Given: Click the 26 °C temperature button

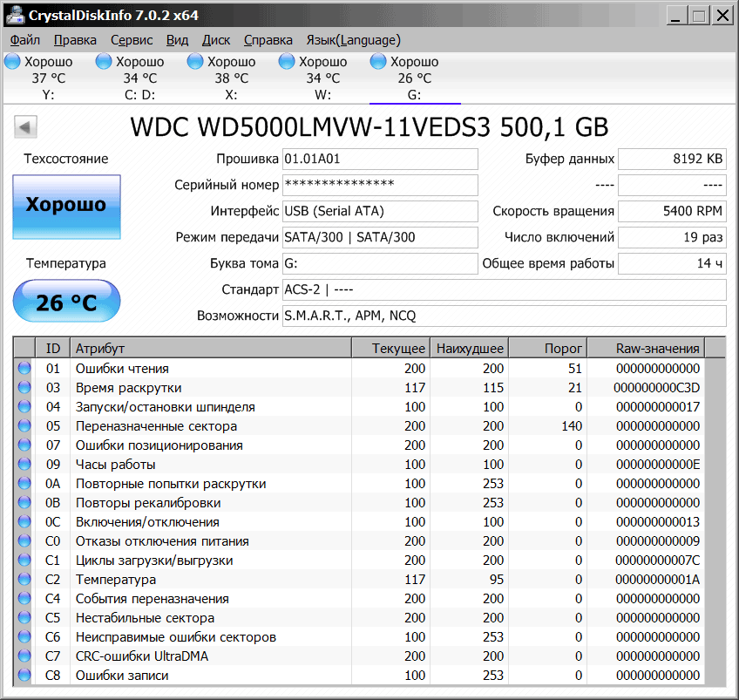Looking at the screenshot, I should [66, 302].
